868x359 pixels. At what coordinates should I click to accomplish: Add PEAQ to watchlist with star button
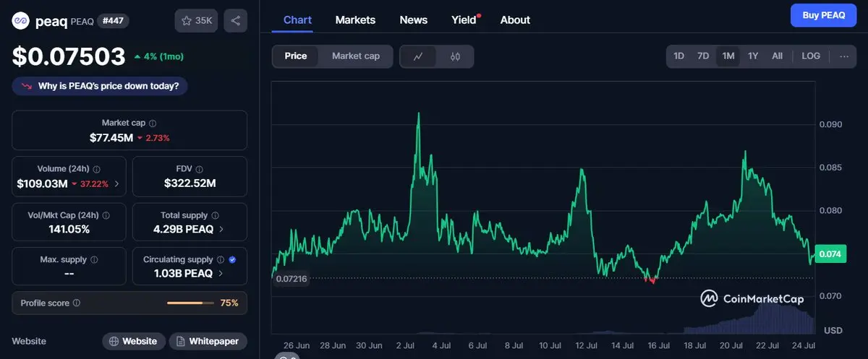coord(196,21)
